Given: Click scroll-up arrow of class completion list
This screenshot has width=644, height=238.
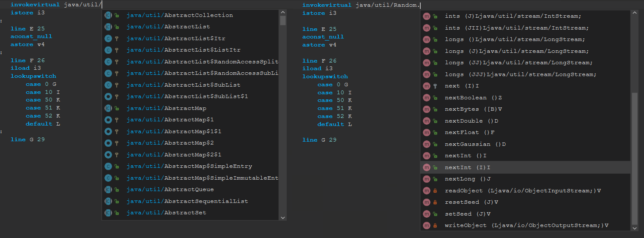Looking at the screenshot, I should point(283,13).
